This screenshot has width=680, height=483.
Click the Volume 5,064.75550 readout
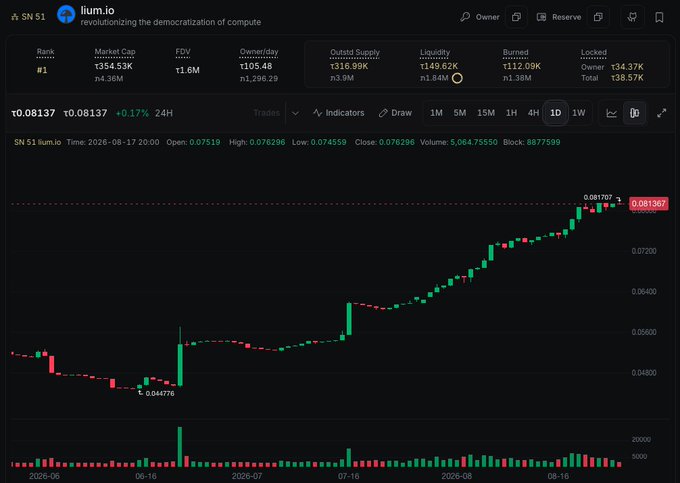tap(459, 142)
